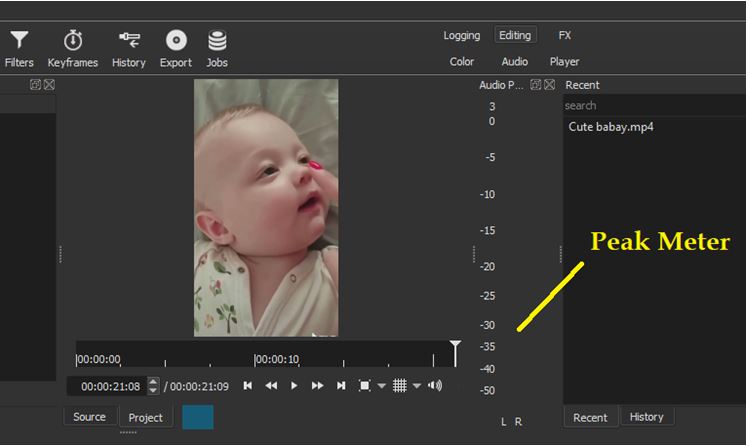The image size is (750, 446).
Task: Toggle the player grid display
Action: coord(400,386)
